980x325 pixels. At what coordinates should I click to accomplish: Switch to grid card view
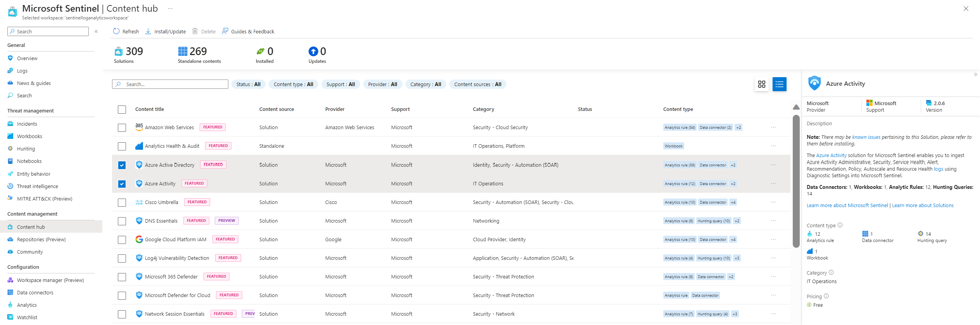pyautogui.click(x=762, y=84)
